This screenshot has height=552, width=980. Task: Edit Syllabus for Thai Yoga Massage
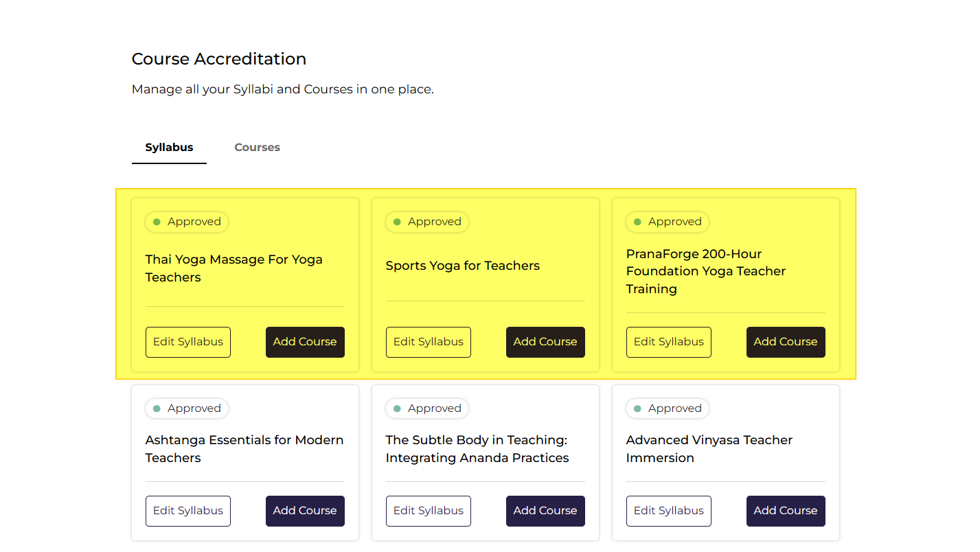[x=188, y=342]
